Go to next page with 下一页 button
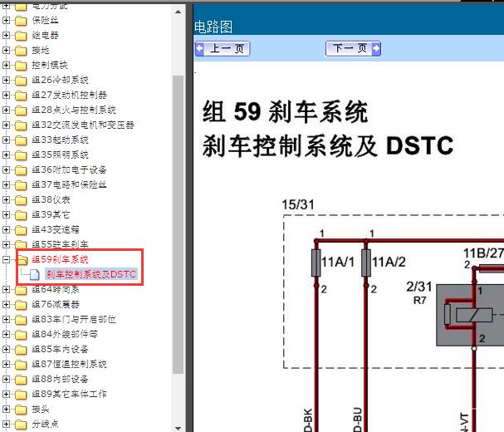 click(353, 49)
